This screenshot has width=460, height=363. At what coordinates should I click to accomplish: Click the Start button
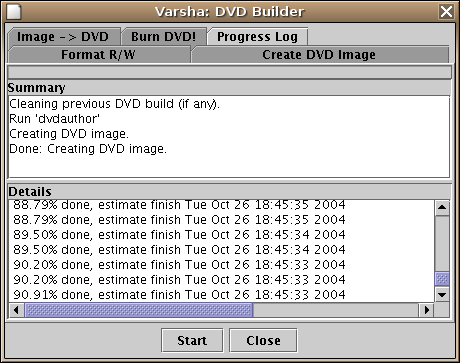(x=192, y=340)
